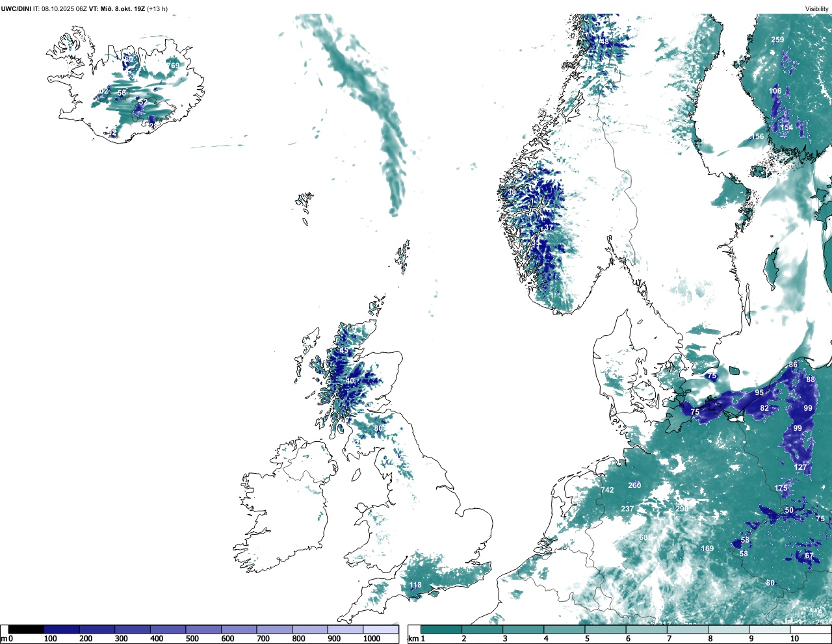The height and width of the screenshot is (644, 832).
Task: Click the '48' value over northern Norway
Action: (x=604, y=42)
